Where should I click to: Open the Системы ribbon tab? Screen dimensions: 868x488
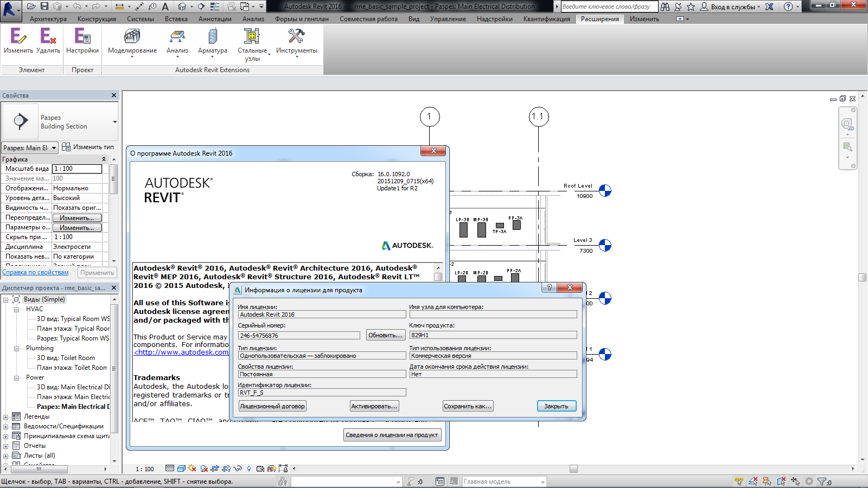tap(141, 19)
